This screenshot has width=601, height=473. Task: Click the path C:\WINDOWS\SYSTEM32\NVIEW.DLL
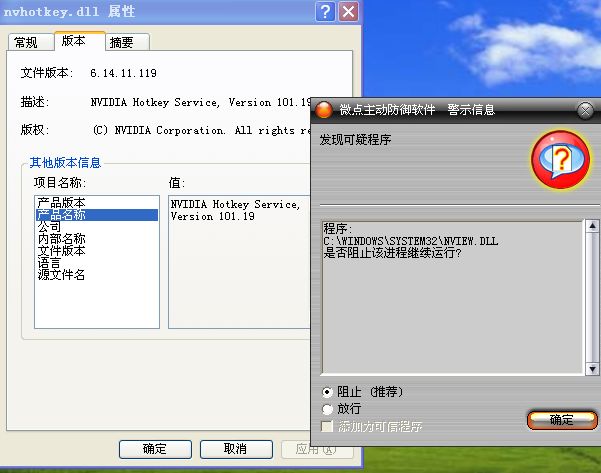[411, 241]
